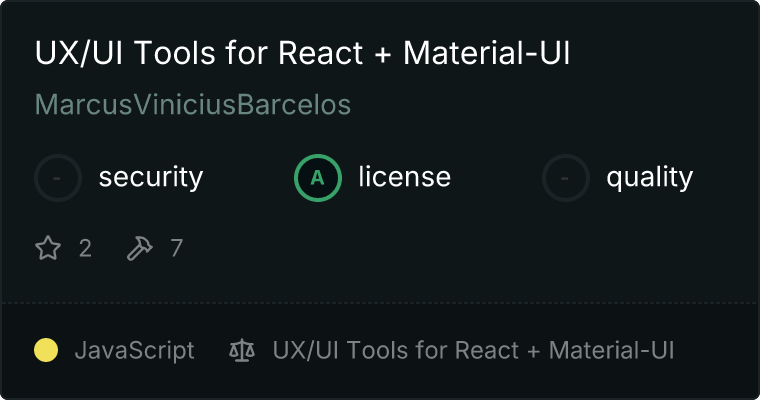Click the dashed divider above the footer

(380, 302)
